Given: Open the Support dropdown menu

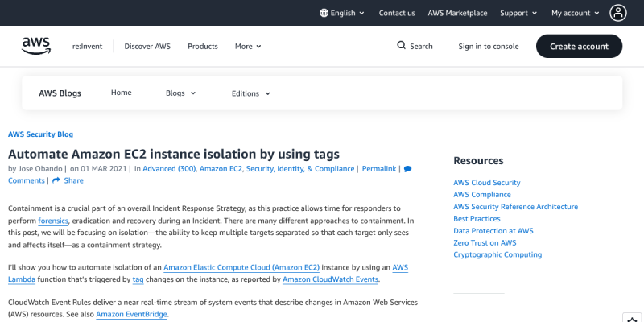Looking at the screenshot, I should click(x=518, y=13).
